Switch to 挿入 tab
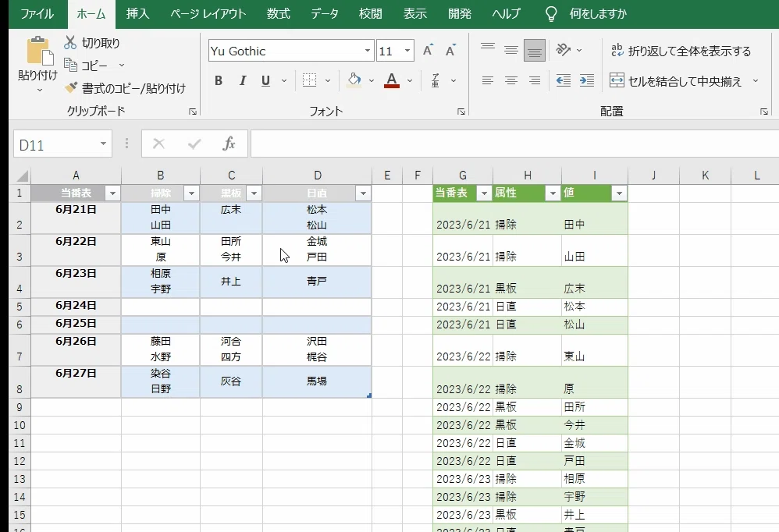 137,13
